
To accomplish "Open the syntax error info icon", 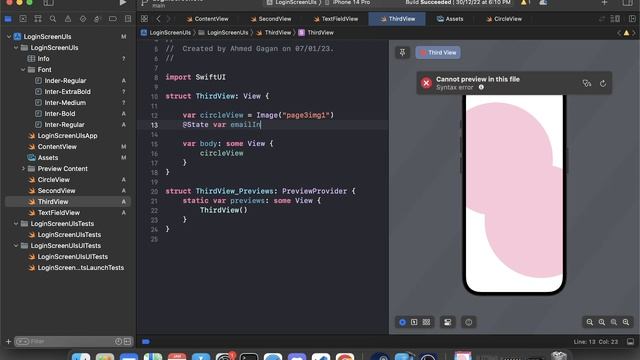I will click(481, 87).
